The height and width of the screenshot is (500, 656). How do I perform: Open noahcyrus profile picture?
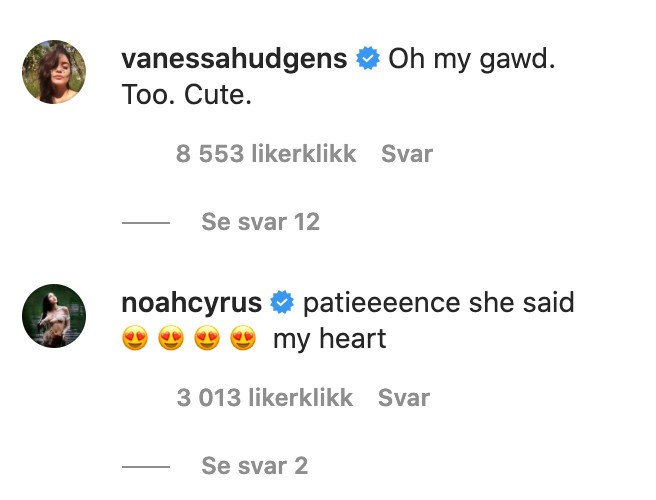tap(54, 316)
